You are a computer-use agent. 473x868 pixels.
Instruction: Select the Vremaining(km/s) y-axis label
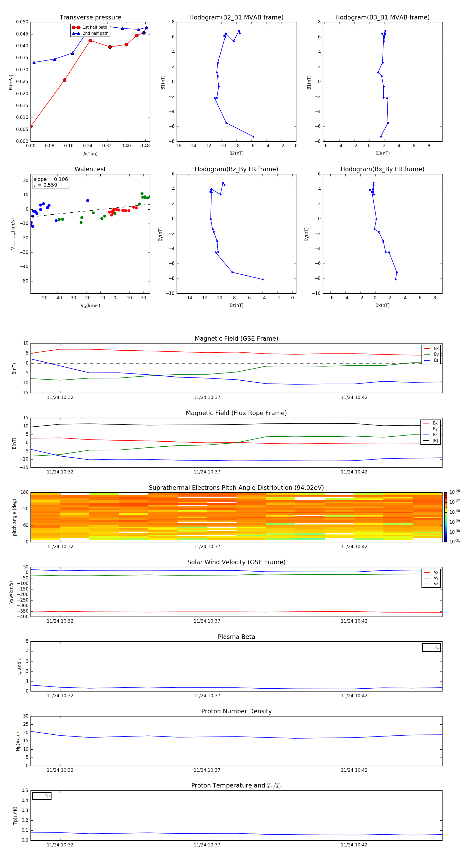click(13, 234)
